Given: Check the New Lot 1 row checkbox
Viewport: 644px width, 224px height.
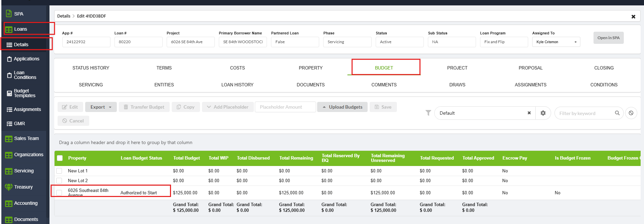Looking at the screenshot, I should 59,171.
